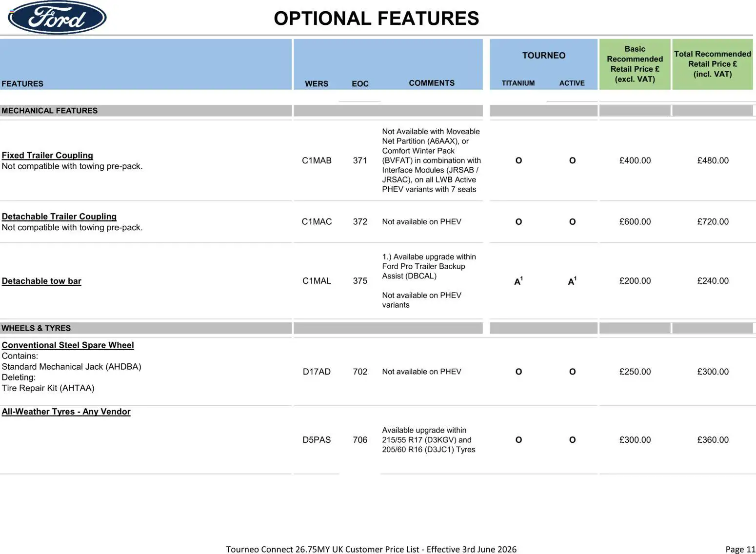756x554 pixels.
Task: Click the Active 'O' for Detachable Trailer Coupling
Action: pyautogui.click(x=572, y=222)
